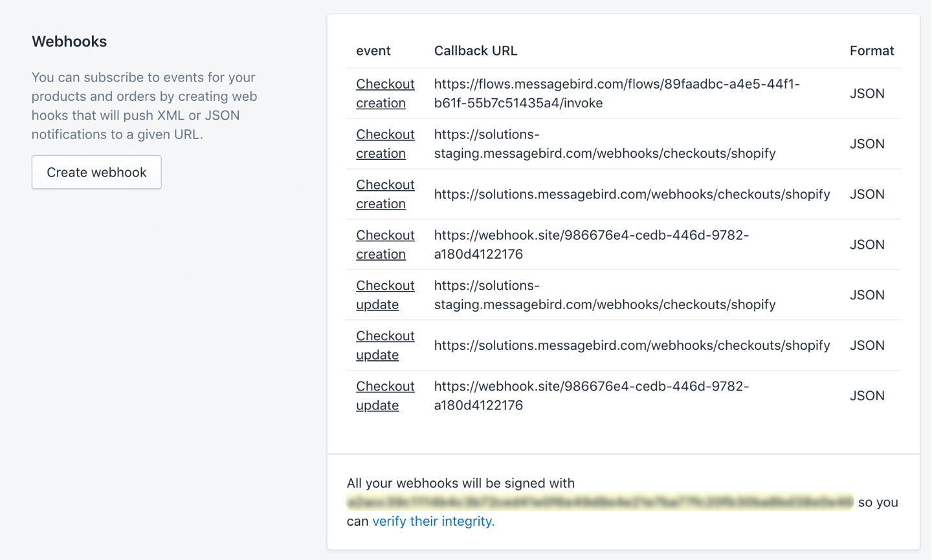The width and height of the screenshot is (932, 560).
Task: Click the flows.messagebird.com invoke callback URL
Action: coord(616,93)
